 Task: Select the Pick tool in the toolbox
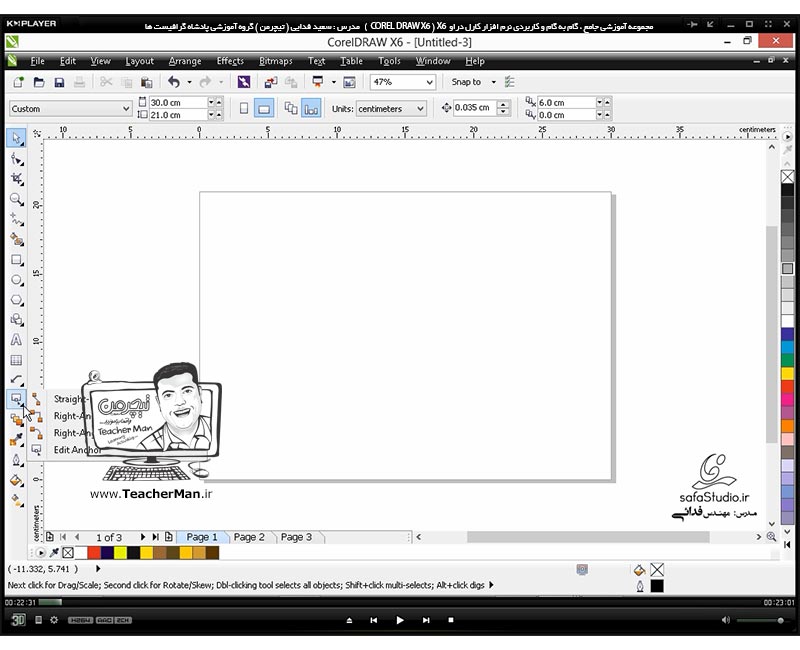pyautogui.click(x=16, y=138)
